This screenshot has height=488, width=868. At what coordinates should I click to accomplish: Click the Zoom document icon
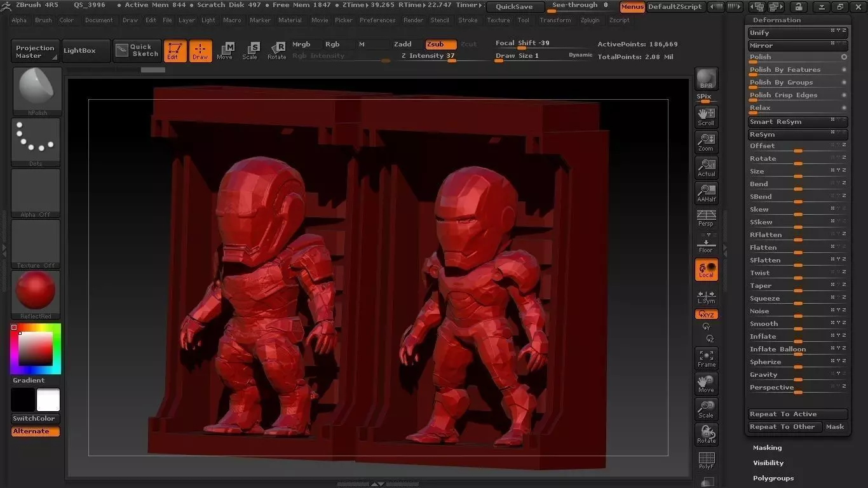point(706,142)
